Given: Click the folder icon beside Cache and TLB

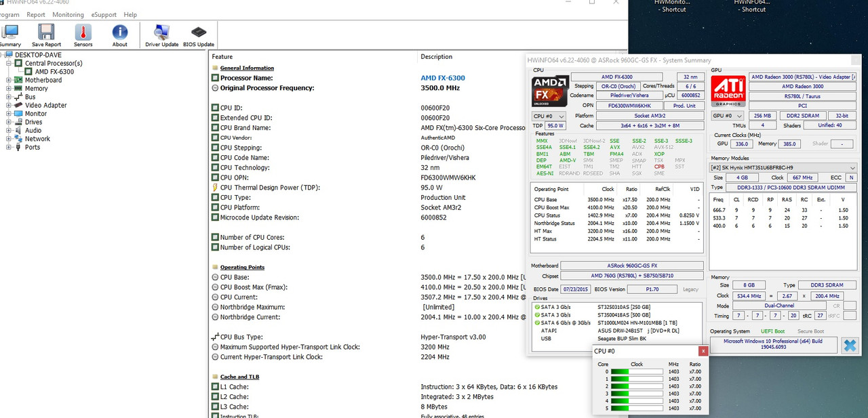Looking at the screenshot, I should tap(216, 377).
